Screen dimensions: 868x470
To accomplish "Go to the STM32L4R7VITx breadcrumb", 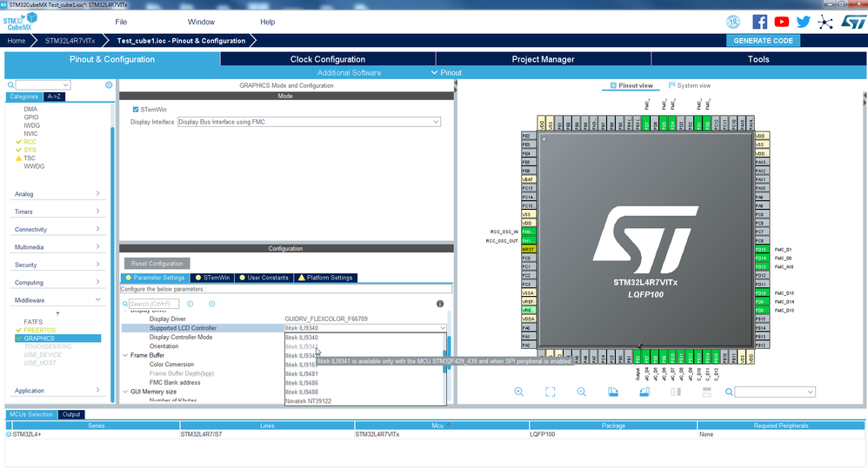I will 70,40.
